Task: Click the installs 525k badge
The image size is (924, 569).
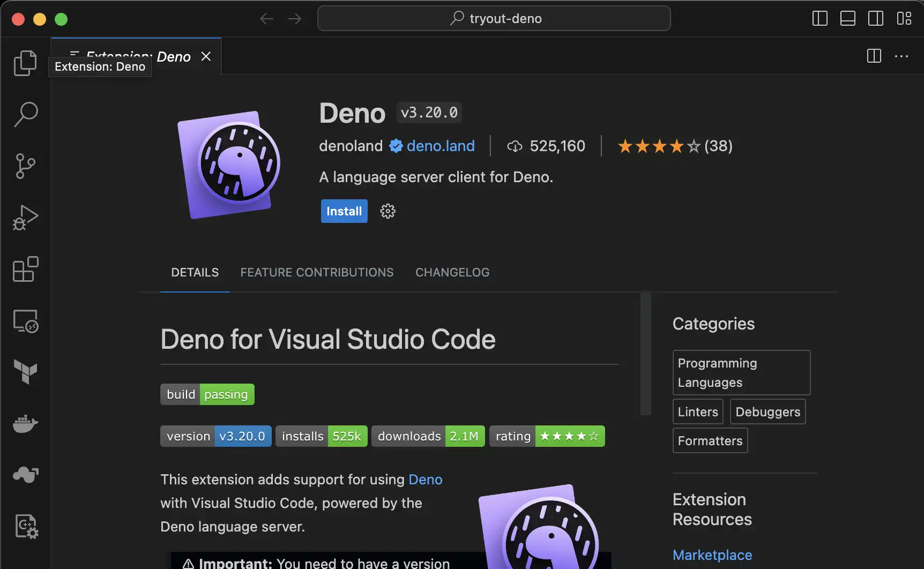Action: [322, 436]
